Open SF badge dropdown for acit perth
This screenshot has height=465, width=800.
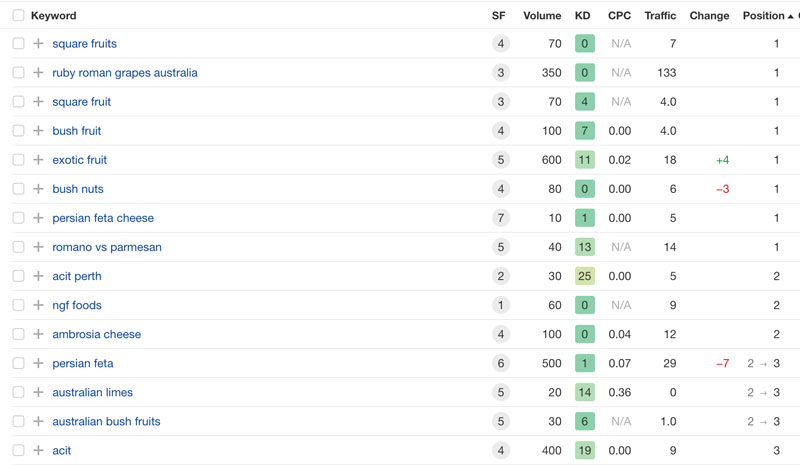[x=501, y=276]
